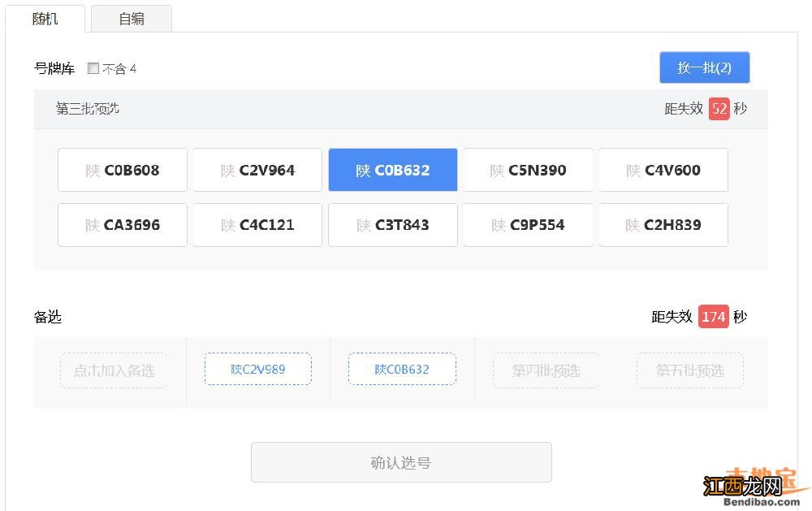Choose plate 陕 CA3696
812x511 pixels.
coord(123,225)
